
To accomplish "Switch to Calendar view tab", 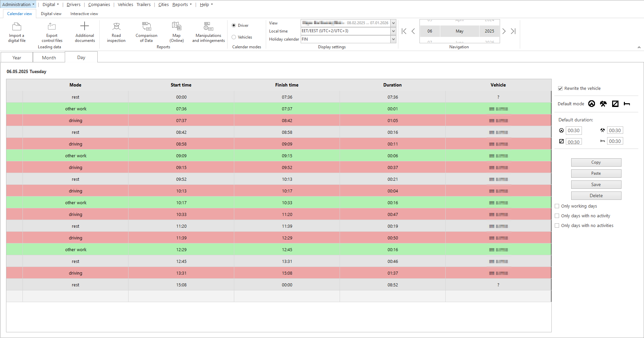I will point(19,14).
